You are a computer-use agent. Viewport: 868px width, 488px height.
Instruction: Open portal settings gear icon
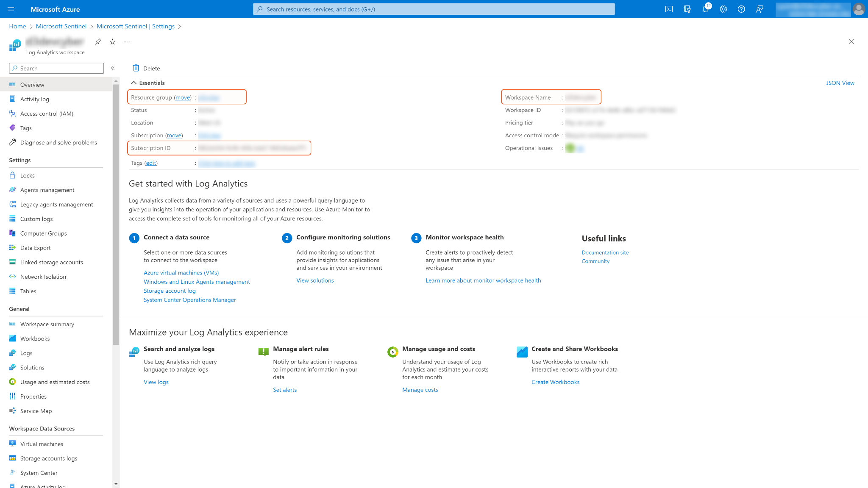(723, 9)
